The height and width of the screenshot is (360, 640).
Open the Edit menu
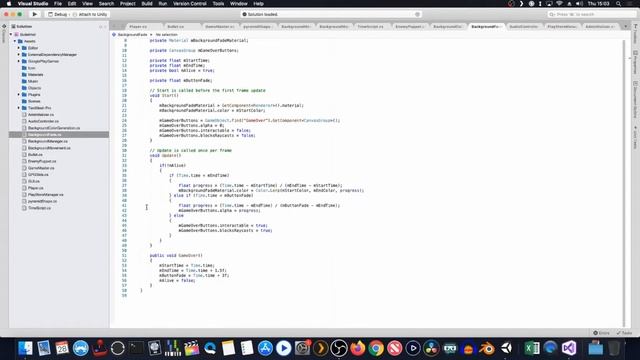coord(72,4)
